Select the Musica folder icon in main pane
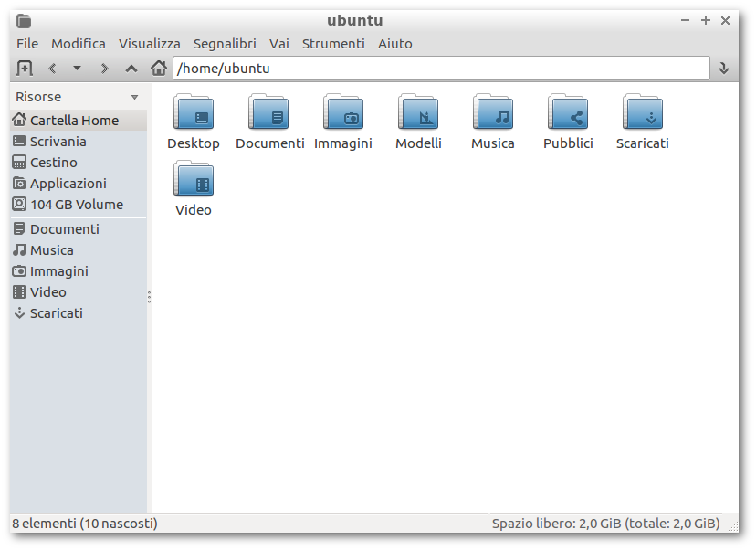The image size is (756, 550). point(493,112)
